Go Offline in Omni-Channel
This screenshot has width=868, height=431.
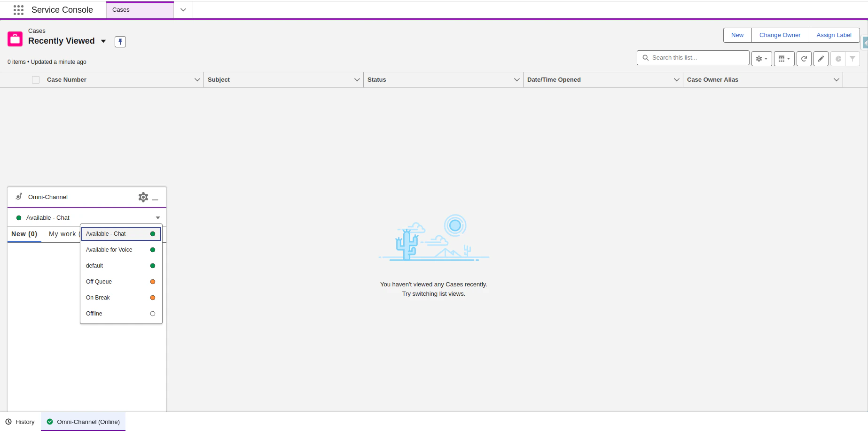coord(121,314)
